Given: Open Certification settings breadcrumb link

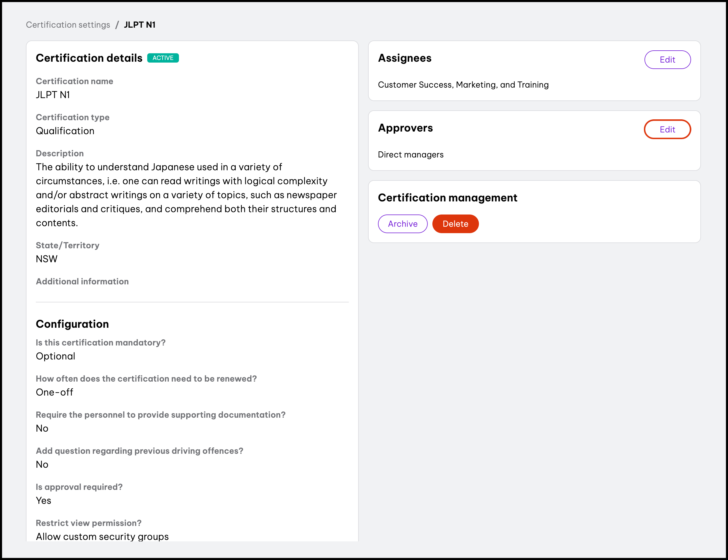Looking at the screenshot, I should coord(68,25).
